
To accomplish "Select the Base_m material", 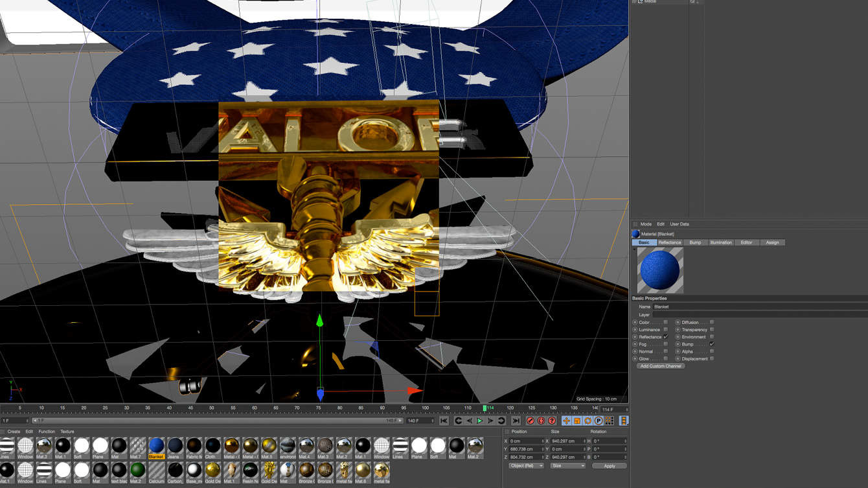I will click(194, 472).
